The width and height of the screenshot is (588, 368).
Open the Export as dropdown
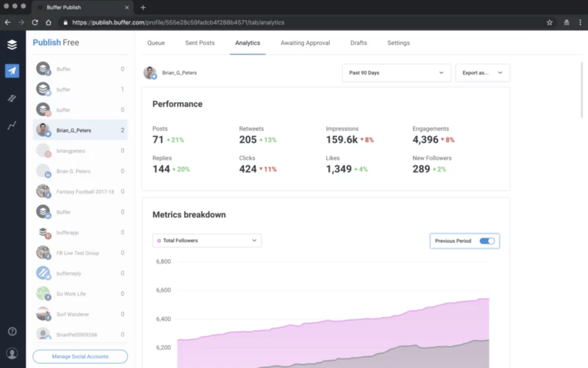(482, 73)
